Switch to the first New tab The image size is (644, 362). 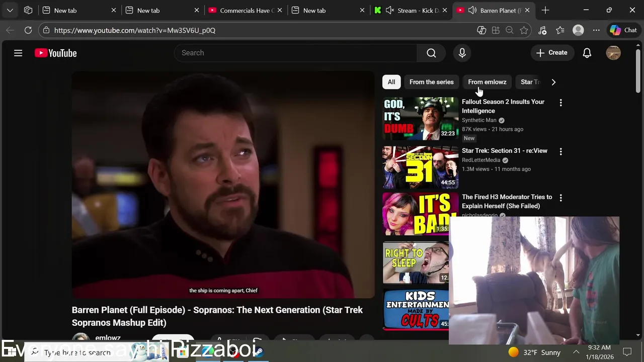79,10
